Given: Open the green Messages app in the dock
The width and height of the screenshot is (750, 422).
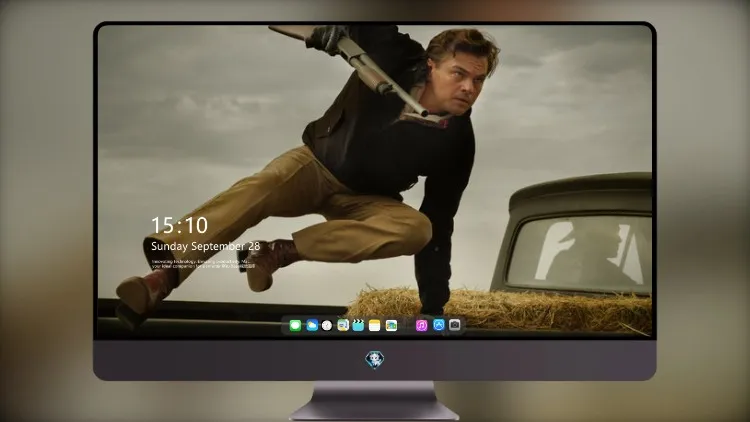Looking at the screenshot, I should pyautogui.click(x=295, y=326).
